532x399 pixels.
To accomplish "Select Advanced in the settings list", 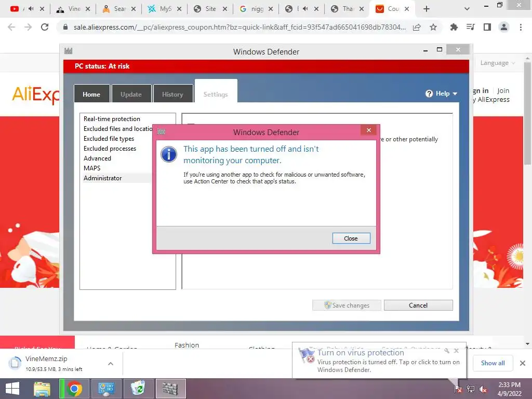I will 97,158.
